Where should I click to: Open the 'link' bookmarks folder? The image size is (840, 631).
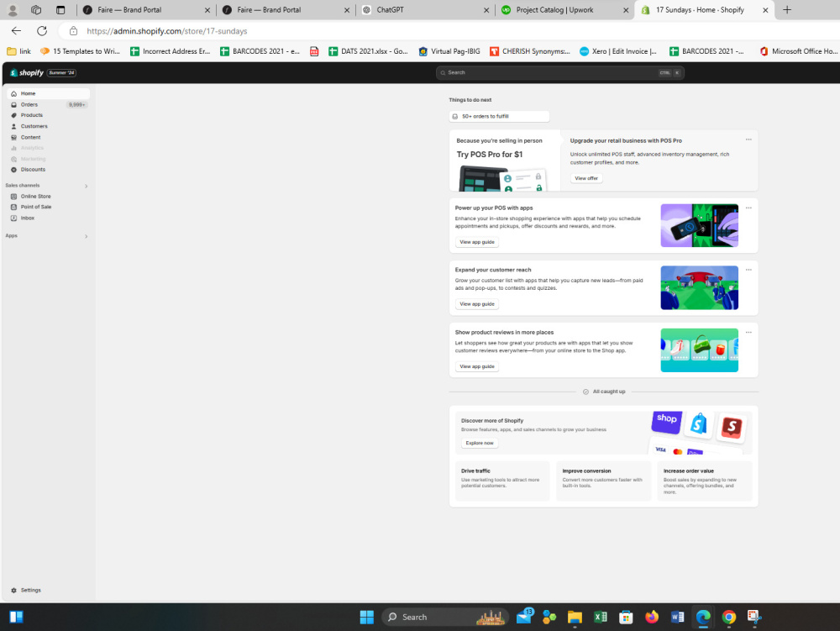pyautogui.click(x=18, y=51)
